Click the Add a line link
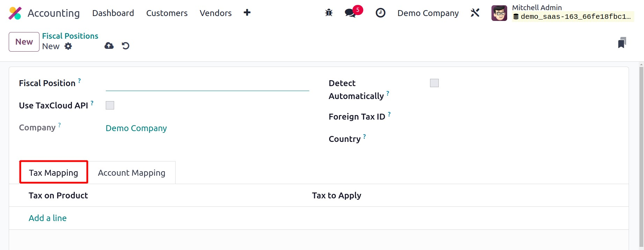This screenshot has height=250, width=644. (47, 218)
